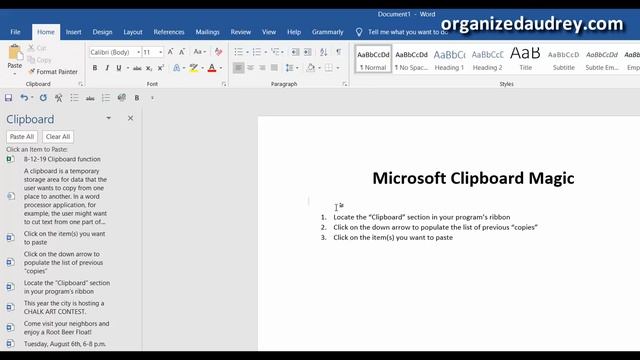The width and height of the screenshot is (640, 360).
Task: Apply the Heading 1 style
Action: tap(449, 59)
